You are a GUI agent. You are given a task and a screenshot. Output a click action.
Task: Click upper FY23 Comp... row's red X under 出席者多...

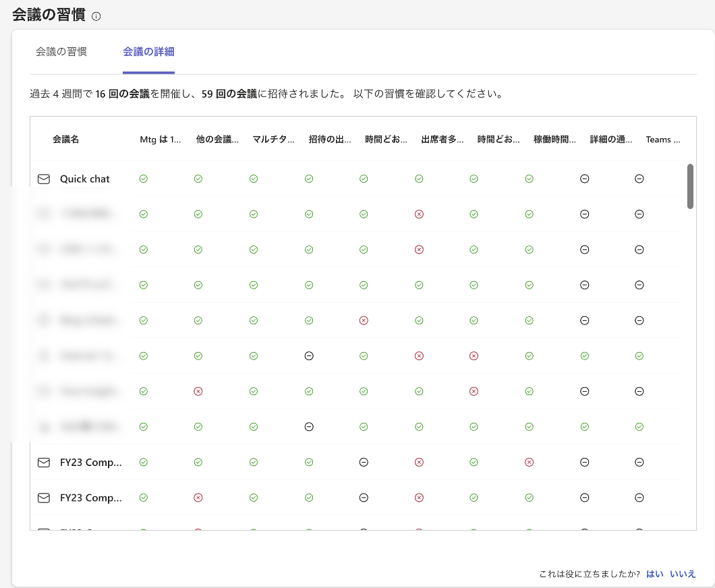tap(420, 462)
